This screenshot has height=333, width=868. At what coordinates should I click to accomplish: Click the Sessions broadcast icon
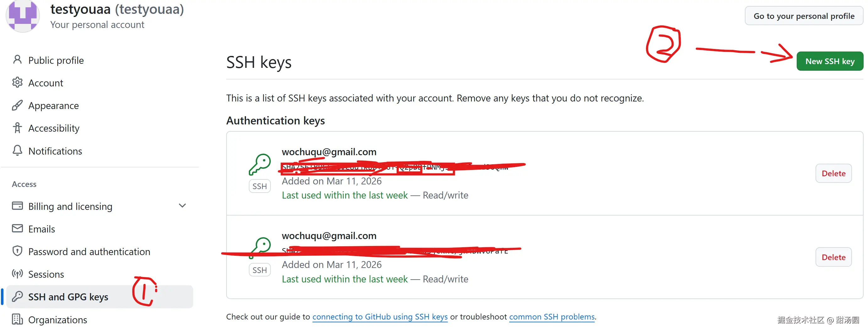click(17, 274)
